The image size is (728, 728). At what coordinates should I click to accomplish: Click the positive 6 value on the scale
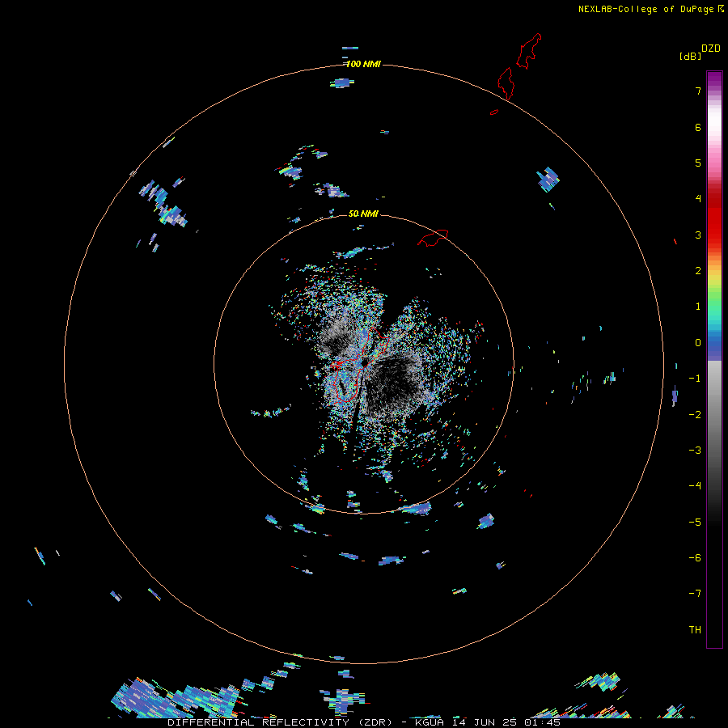(x=698, y=127)
